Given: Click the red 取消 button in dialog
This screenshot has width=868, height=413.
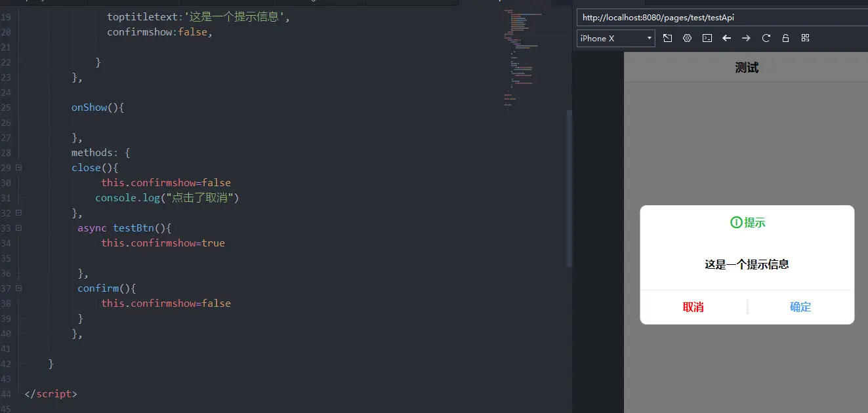Looking at the screenshot, I should click(693, 307).
